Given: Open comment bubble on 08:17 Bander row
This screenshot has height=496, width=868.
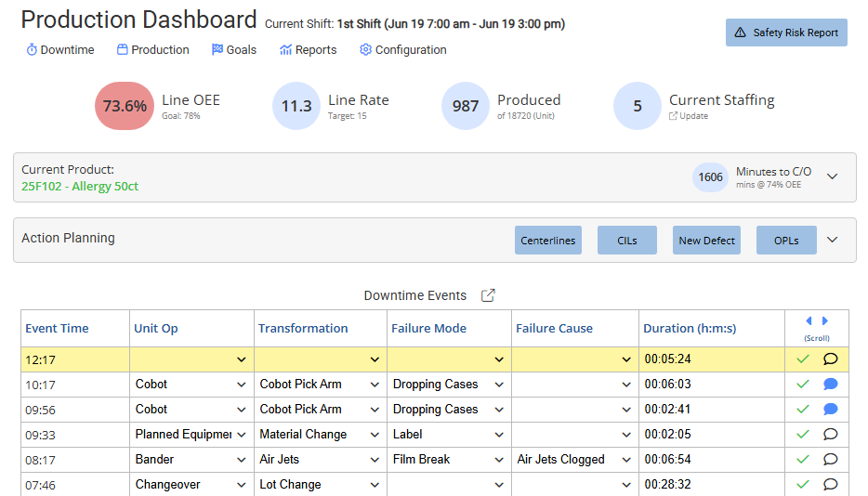Looking at the screenshot, I should (x=830, y=460).
